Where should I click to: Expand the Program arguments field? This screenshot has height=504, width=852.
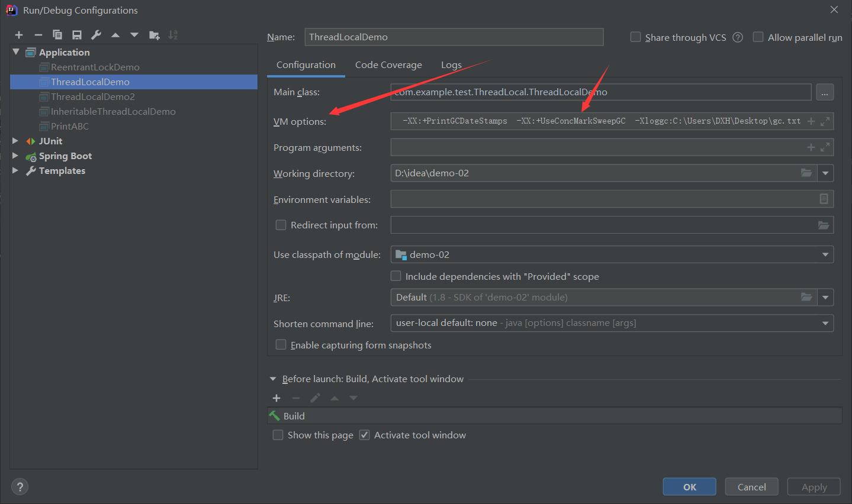825,147
